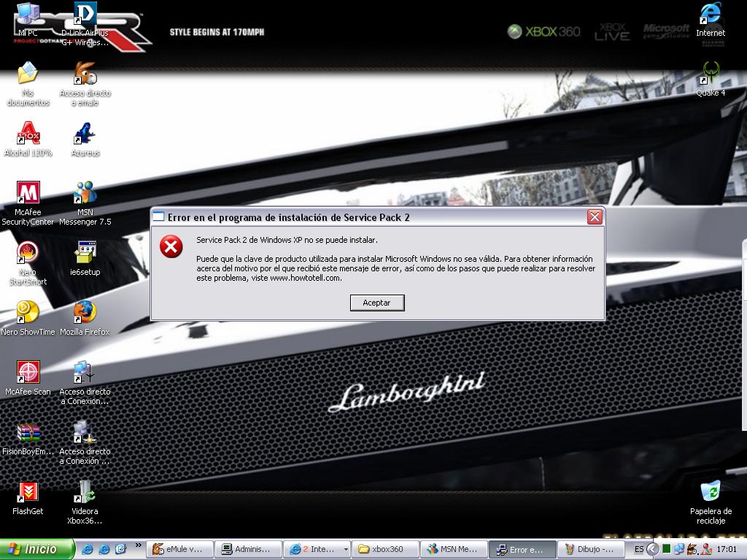Open the Videora Xbox360 desktop icon
The width and height of the screenshot is (747, 560).
tap(85, 502)
